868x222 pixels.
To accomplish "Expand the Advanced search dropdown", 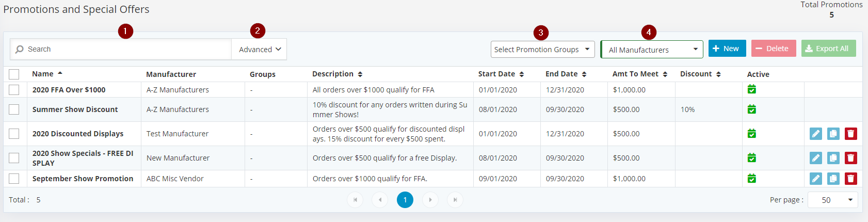I will 259,49.
